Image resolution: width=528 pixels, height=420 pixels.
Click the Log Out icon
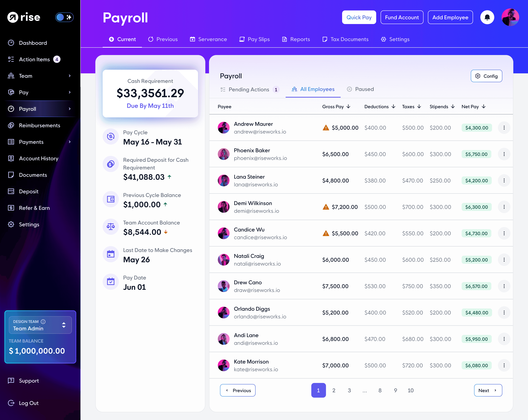(x=11, y=403)
